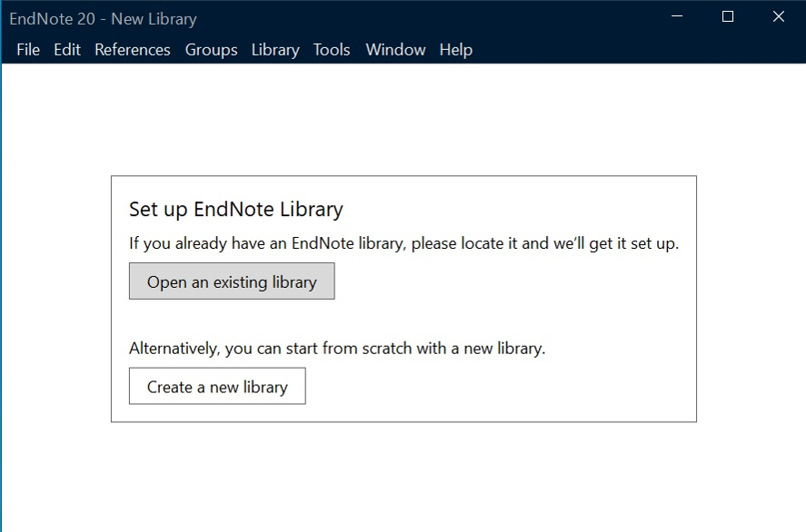Screen dimensions: 806x532
Task: Close the EndNote 20 window
Action: [x=778, y=16]
